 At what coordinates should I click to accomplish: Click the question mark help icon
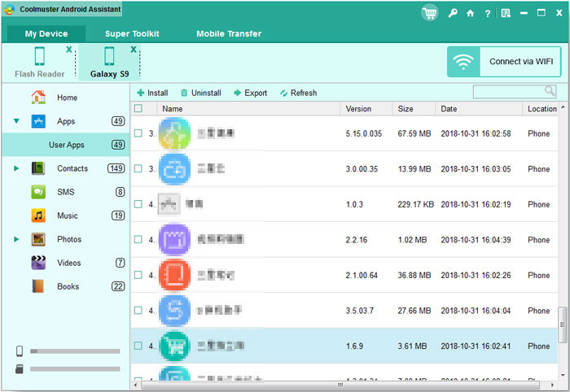coord(487,13)
